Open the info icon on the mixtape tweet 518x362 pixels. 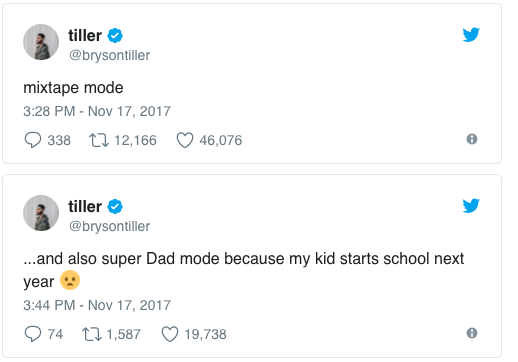472,139
